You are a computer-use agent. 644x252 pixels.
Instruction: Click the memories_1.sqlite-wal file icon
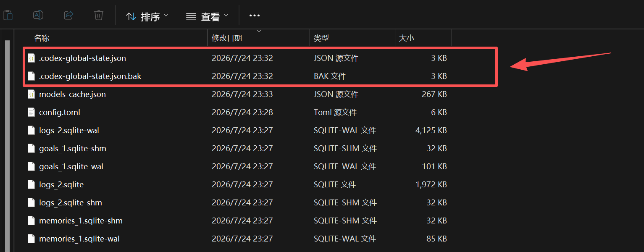[x=31, y=239]
